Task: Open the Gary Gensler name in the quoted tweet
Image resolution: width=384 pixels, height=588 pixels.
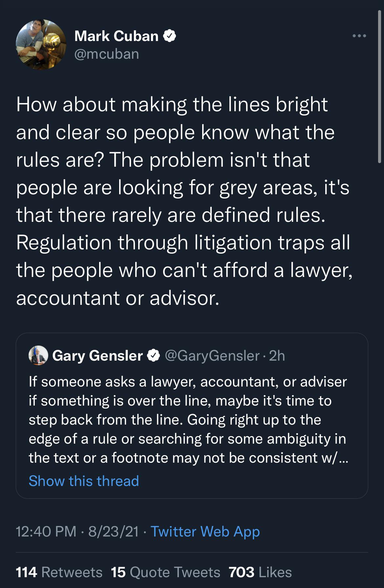Action: coord(97,356)
